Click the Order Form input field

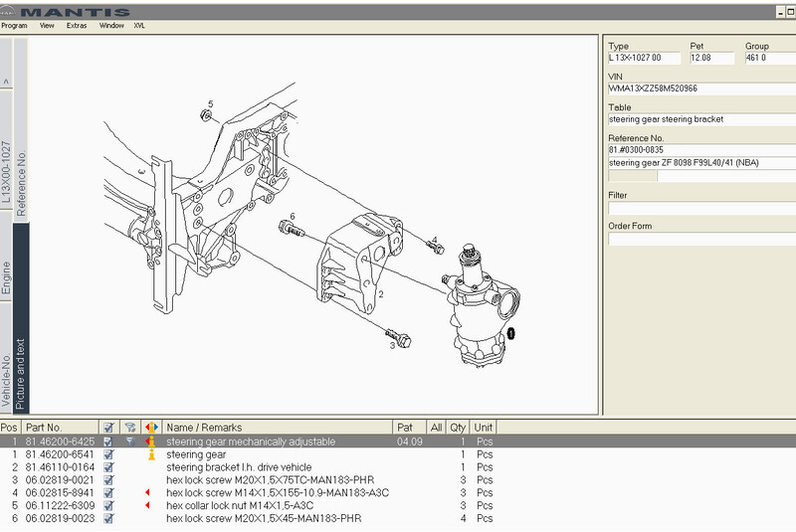click(x=699, y=239)
